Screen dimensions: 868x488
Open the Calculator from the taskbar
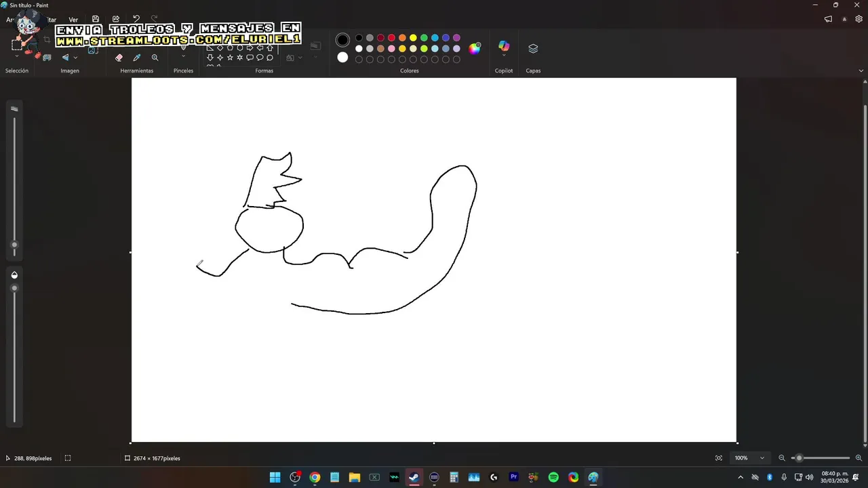coord(454,477)
